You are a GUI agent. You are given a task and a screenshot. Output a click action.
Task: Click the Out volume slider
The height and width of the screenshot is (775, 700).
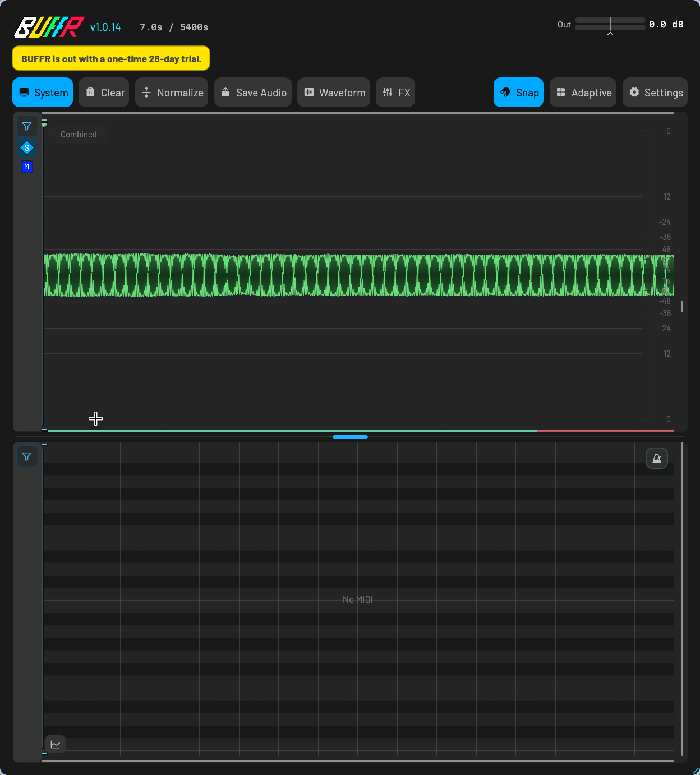pyautogui.click(x=610, y=24)
